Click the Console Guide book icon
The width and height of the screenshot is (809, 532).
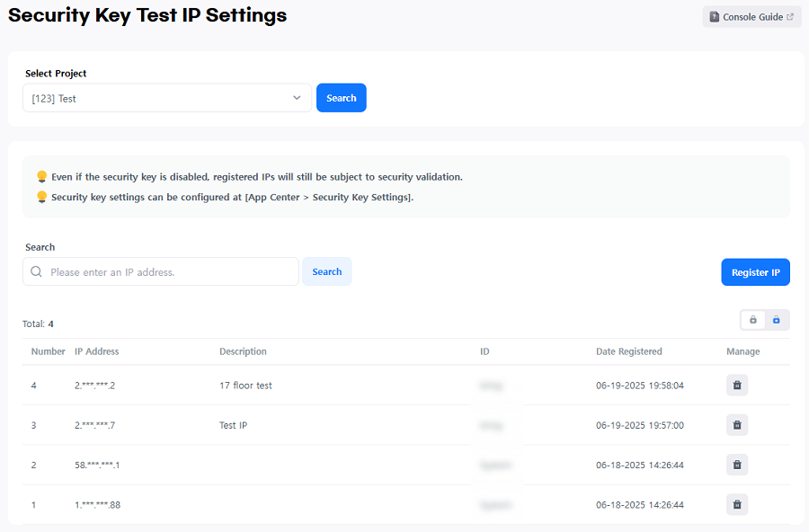tap(715, 17)
